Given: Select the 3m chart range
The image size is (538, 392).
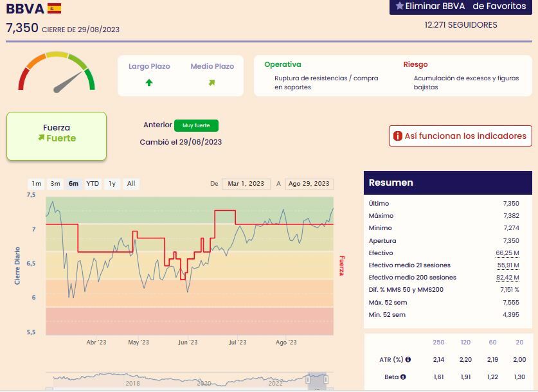Looking at the screenshot, I should pos(55,184).
